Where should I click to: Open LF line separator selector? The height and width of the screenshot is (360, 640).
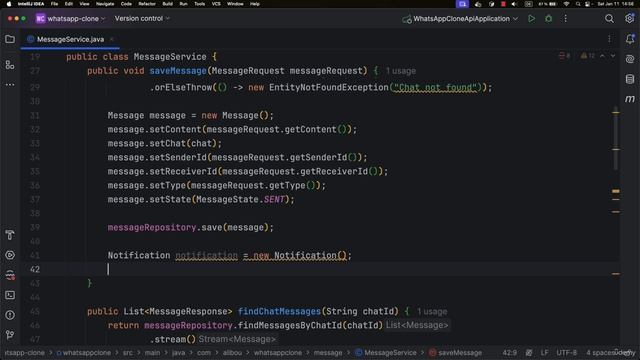544,353
